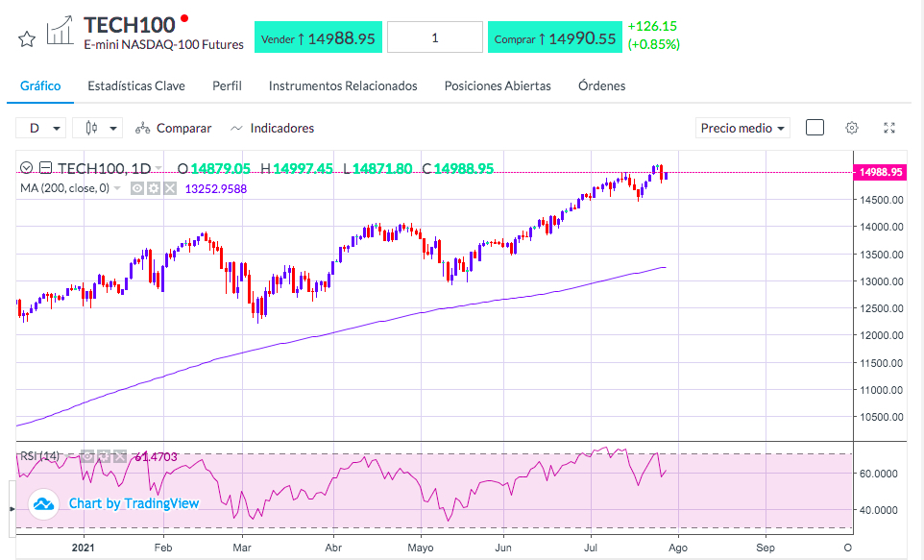Open the candlestick chart type dropdown

click(97, 128)
